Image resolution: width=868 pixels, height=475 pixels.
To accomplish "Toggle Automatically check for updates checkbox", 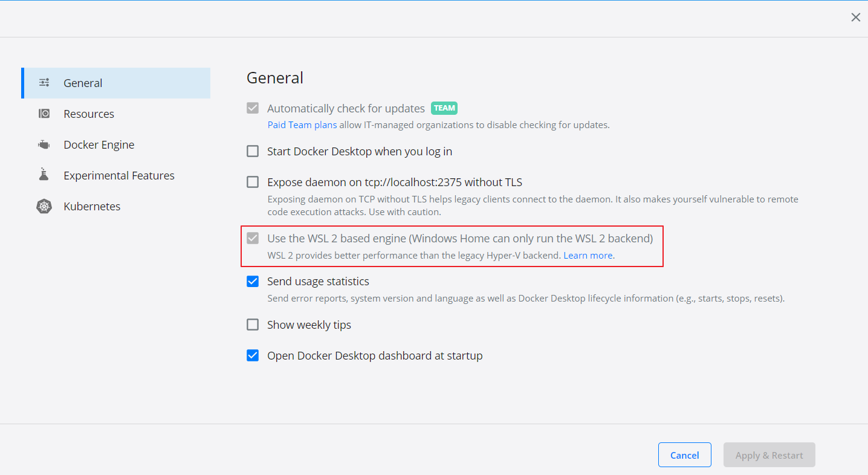I will (253, 108).
